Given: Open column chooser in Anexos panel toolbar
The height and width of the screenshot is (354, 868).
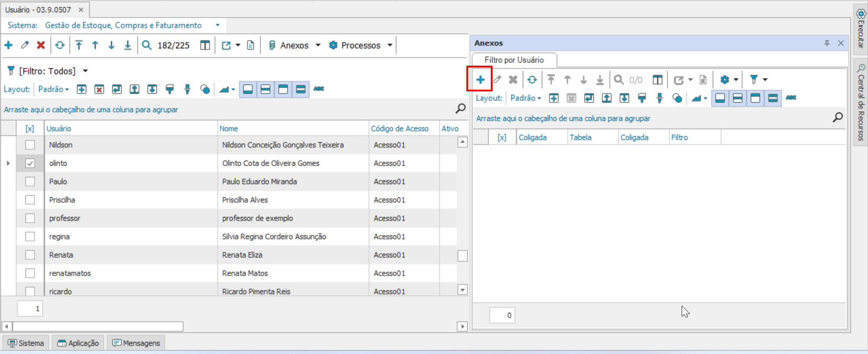Looking at the screenshot, I should (657, 80).
